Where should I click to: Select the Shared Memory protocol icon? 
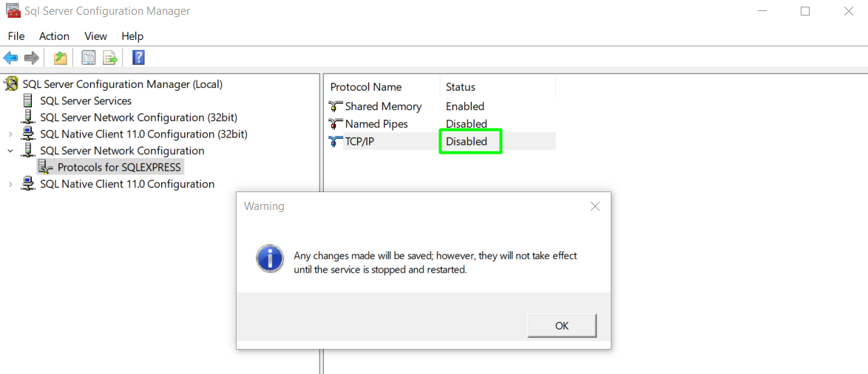coord(336,106)
